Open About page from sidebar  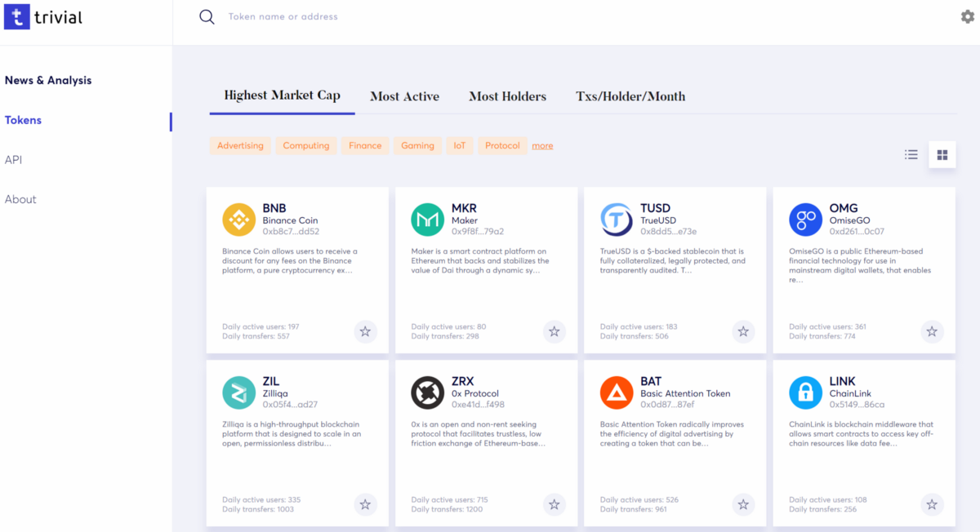click(x=20, y=199)
